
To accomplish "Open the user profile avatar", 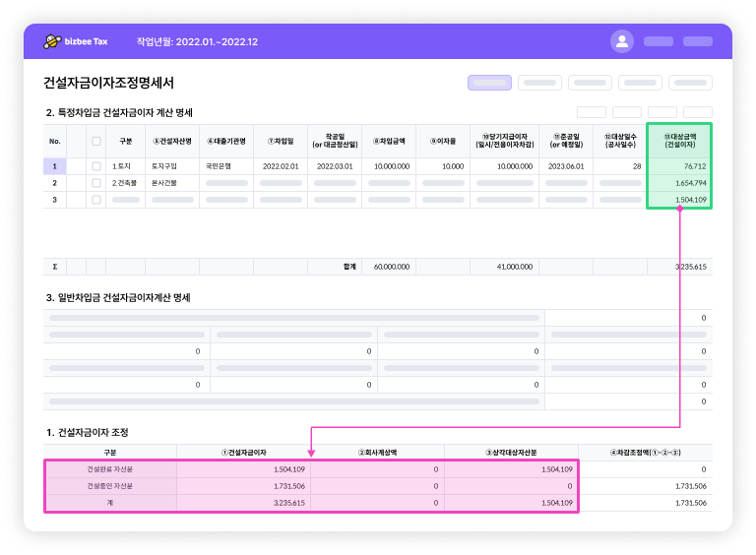I will pyautogui.click(x=621, y=41).
